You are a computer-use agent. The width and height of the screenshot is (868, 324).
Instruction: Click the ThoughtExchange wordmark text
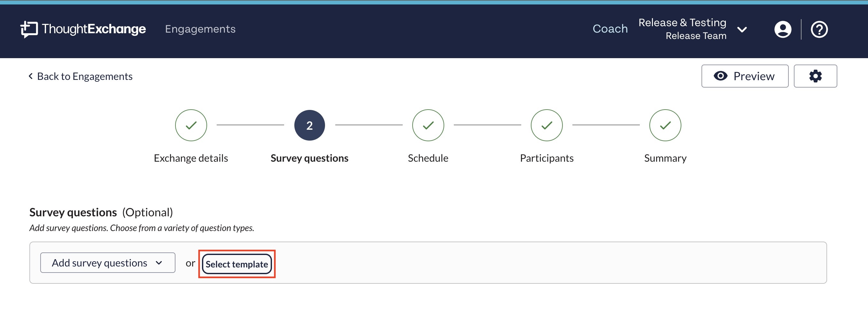coord(94,29)
